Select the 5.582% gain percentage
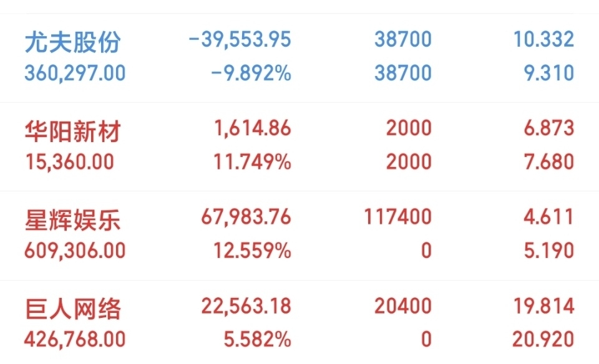The height and width of the screenshot is (364, 599). point(258,340)
